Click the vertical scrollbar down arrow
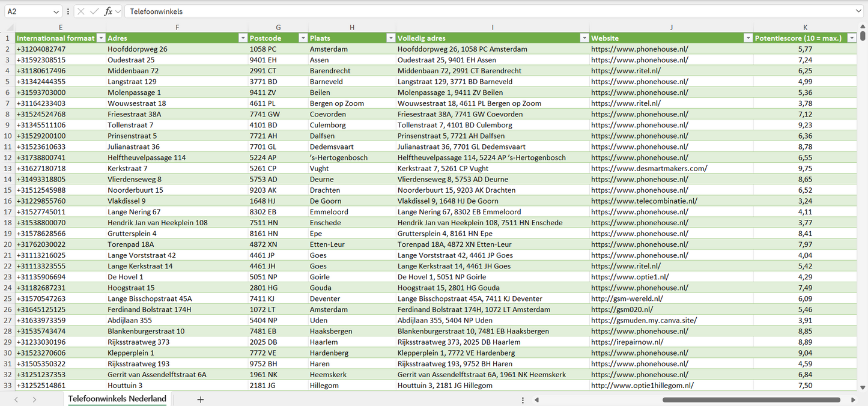Image resolution: width=868 pixels, height=406 pixels. click(863, 388)
